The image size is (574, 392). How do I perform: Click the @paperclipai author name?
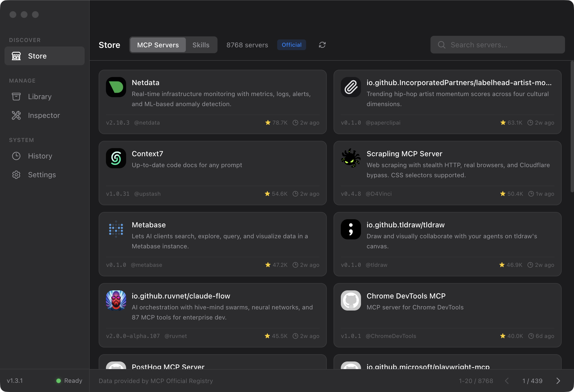(383, 123)
